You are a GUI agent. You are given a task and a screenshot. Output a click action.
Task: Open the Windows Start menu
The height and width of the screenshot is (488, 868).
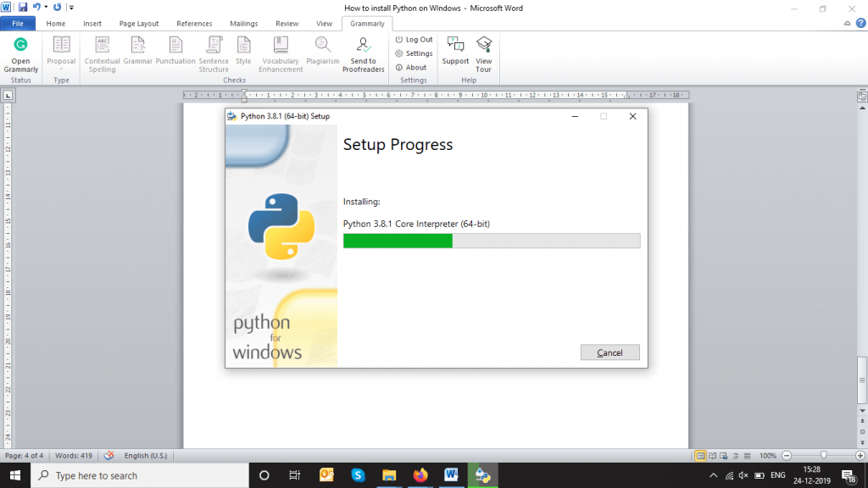point(15,475)
